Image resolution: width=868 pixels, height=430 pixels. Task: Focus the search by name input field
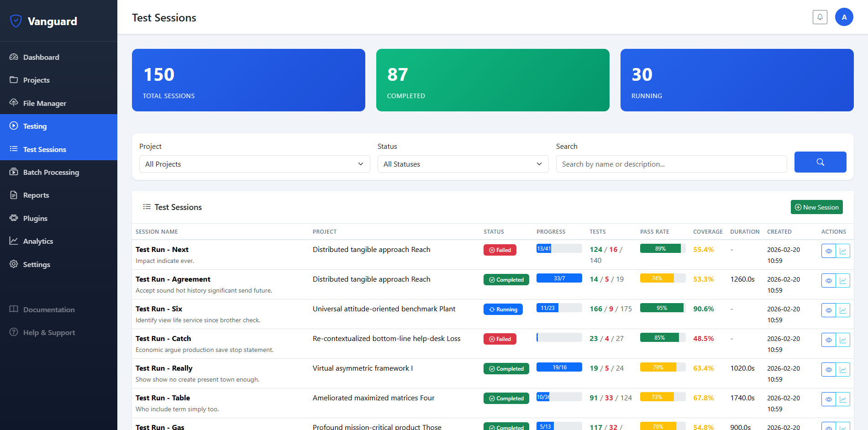click(x=671, y=164)
